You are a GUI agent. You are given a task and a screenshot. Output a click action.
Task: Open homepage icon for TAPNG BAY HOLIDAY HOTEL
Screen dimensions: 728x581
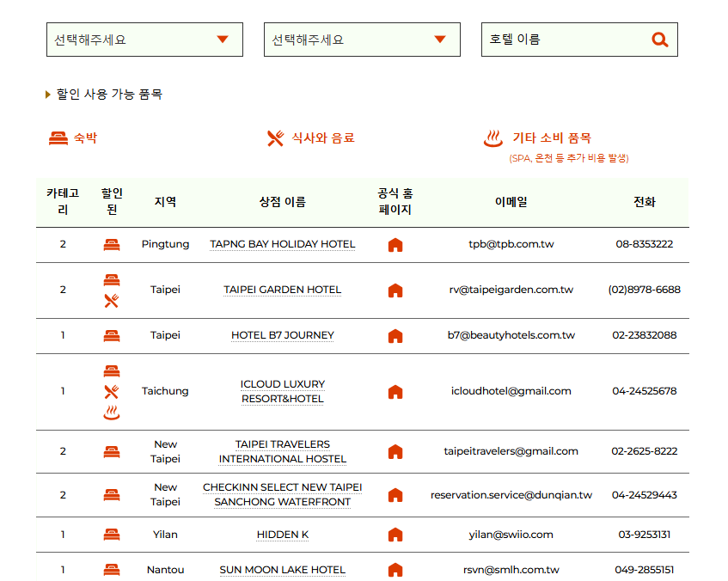[395, 243]
